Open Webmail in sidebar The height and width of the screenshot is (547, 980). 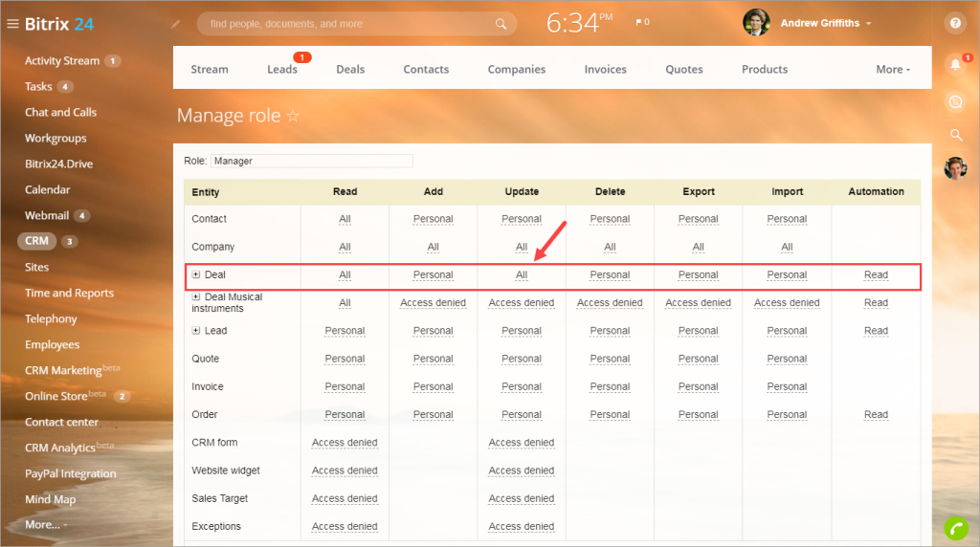click(47, 215)
